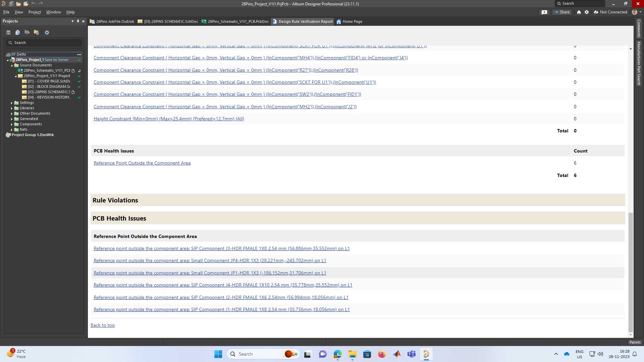
Task: Click the report vertical scrollbar thumb
Action: 631,271
